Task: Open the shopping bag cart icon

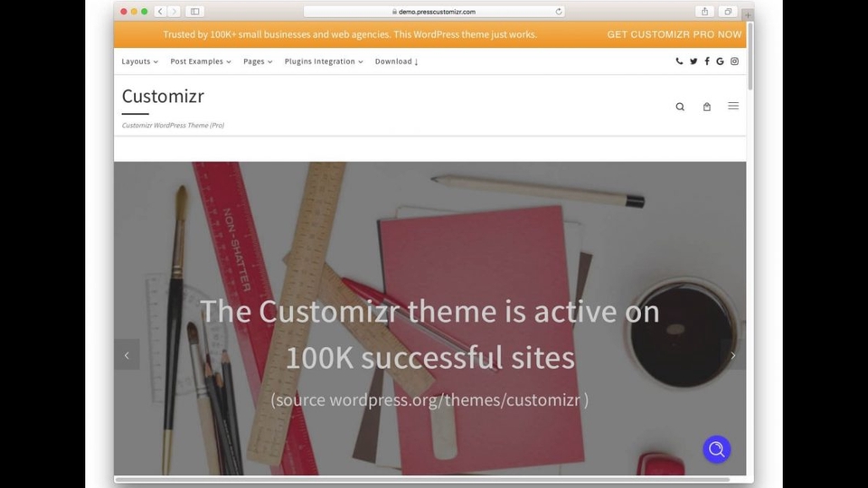Action: pos(707,107)
